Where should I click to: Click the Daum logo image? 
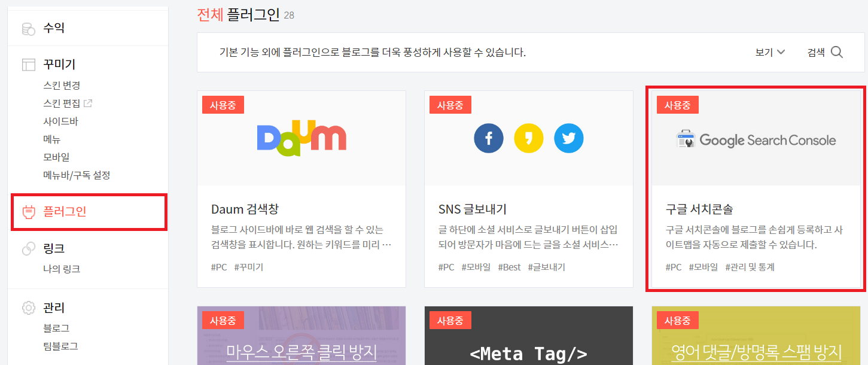pyautogui.click(x=301, y=138)
